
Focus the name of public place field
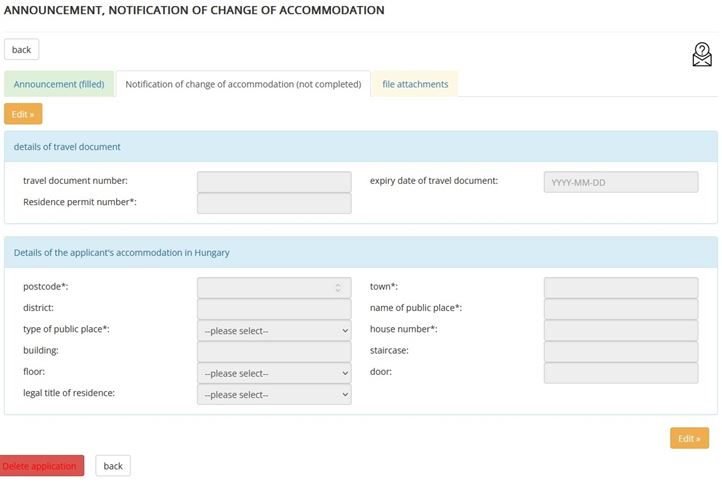click(621, 309)
